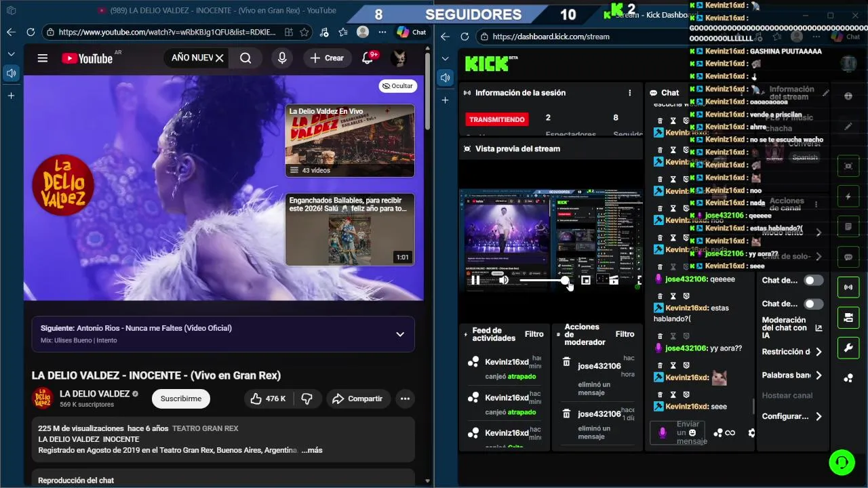Open the Crear button on YouTube
The width and height of the screenshot is (868, 488).
(327, 58)
